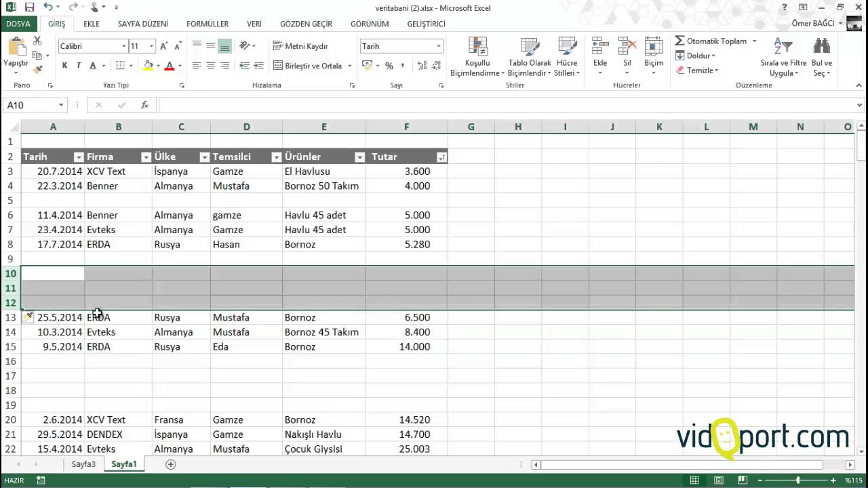Switch to the Sayfa3 sheet tab

[84, 464]
